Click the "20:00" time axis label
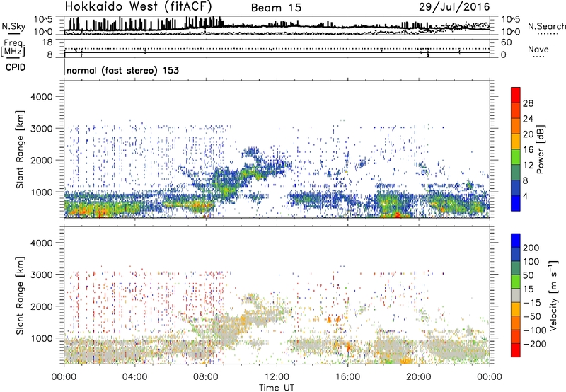The image size is (566, 392). (419, 377)
